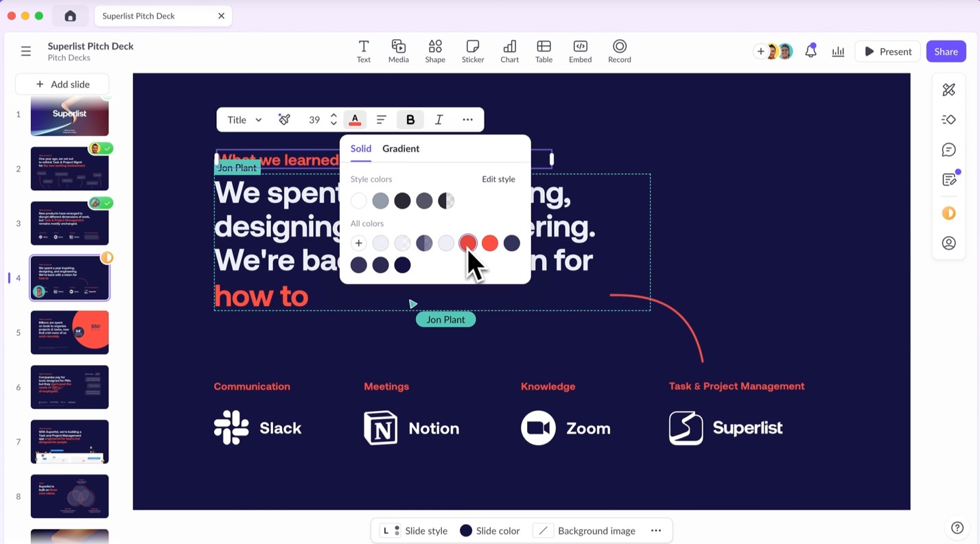980x544 pixels.
Task: Open notifications bell
Action: [810, 51]
